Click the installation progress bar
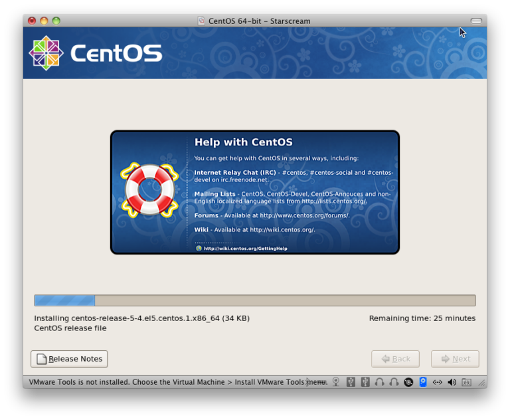Image resolution: width=510 pixels, height=420 pixels. [x=254, y=300]
